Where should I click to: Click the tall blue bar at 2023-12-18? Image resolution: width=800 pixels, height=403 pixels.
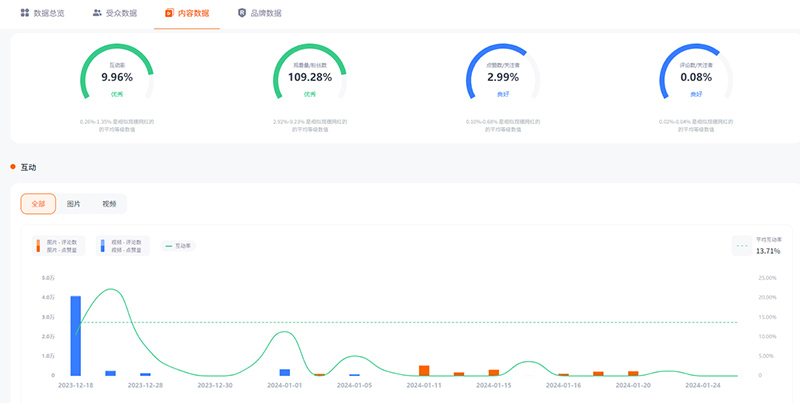click(x=75, y=335)
